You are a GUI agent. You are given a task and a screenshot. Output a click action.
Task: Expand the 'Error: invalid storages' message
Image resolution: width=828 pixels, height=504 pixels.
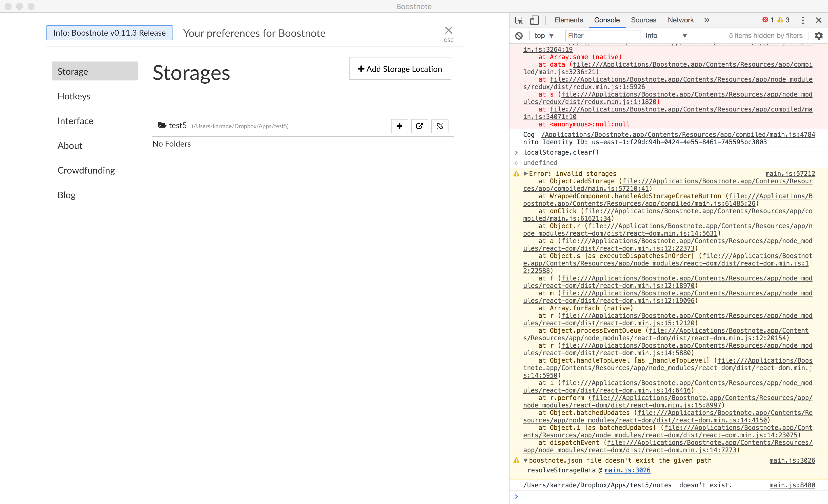pos(526,174)
